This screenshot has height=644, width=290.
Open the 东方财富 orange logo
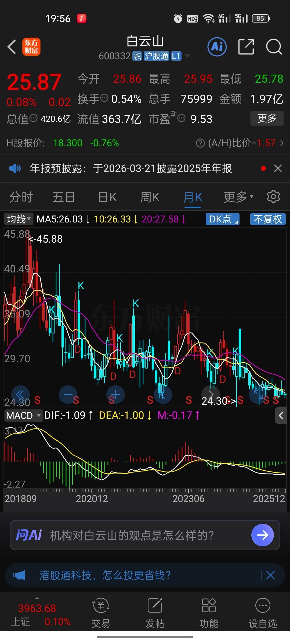(31, 47)
